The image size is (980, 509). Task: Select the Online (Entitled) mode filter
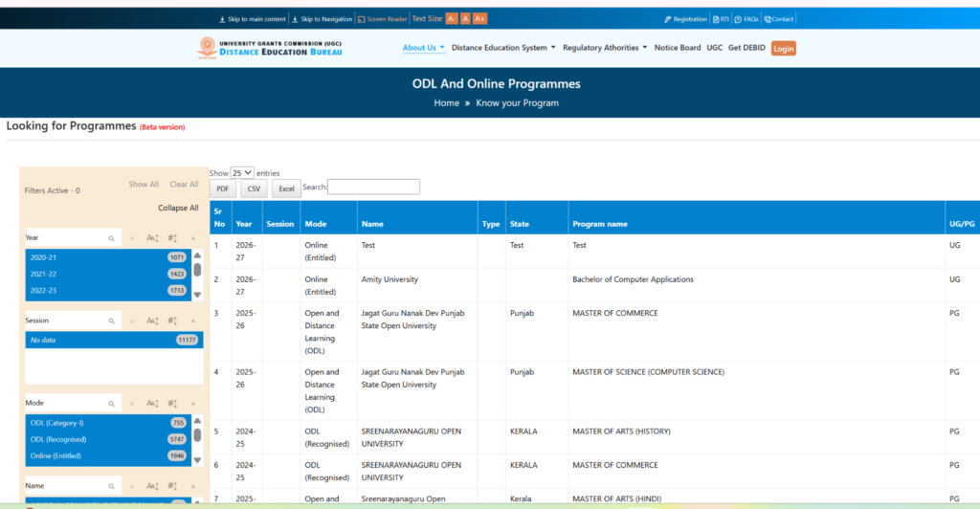click(x=108, y=456)
